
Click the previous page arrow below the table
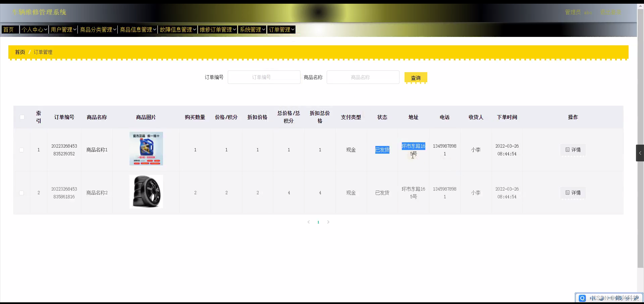(308, 222)
